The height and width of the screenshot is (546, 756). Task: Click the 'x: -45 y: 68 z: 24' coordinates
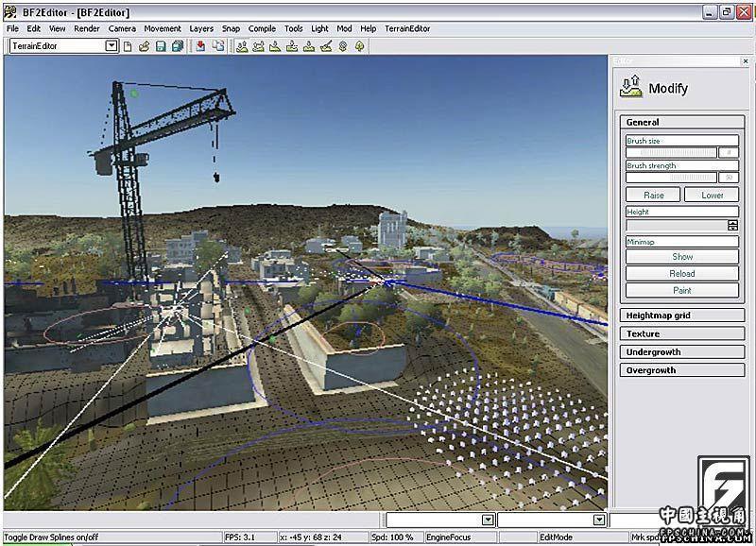pos(311,537)
